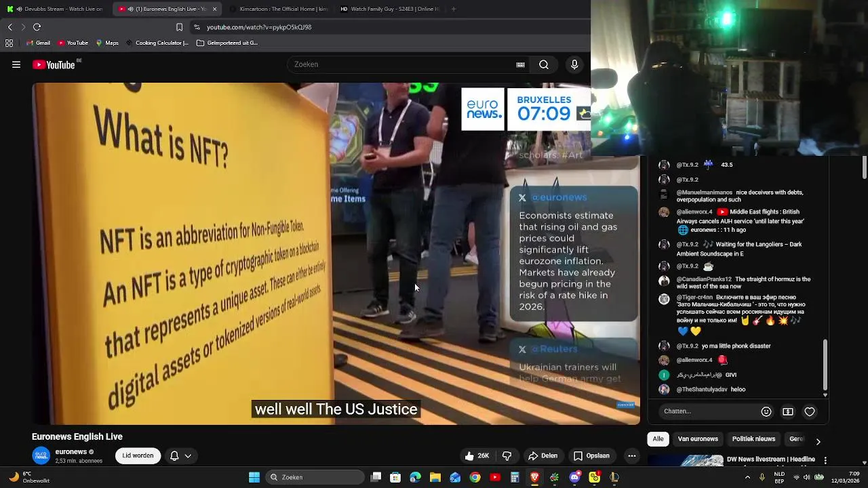The image size is (868, 488).
Task: Select the Politiek nieuws filter chip
Action: click(x=753, y=439)
